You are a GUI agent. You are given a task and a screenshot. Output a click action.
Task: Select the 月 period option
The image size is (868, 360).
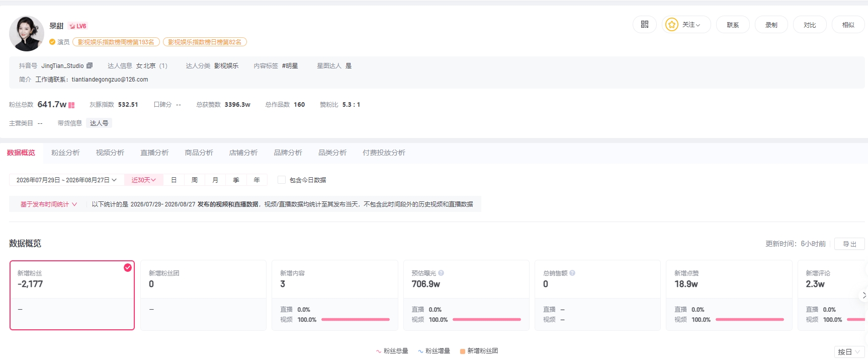(x=215, y=180)
